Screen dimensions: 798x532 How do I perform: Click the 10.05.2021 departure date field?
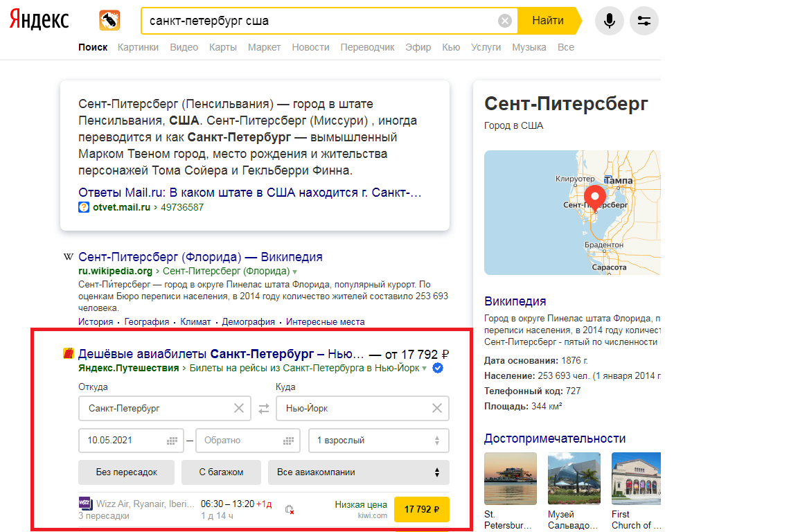pyautogui.click(x=131, y=441)
